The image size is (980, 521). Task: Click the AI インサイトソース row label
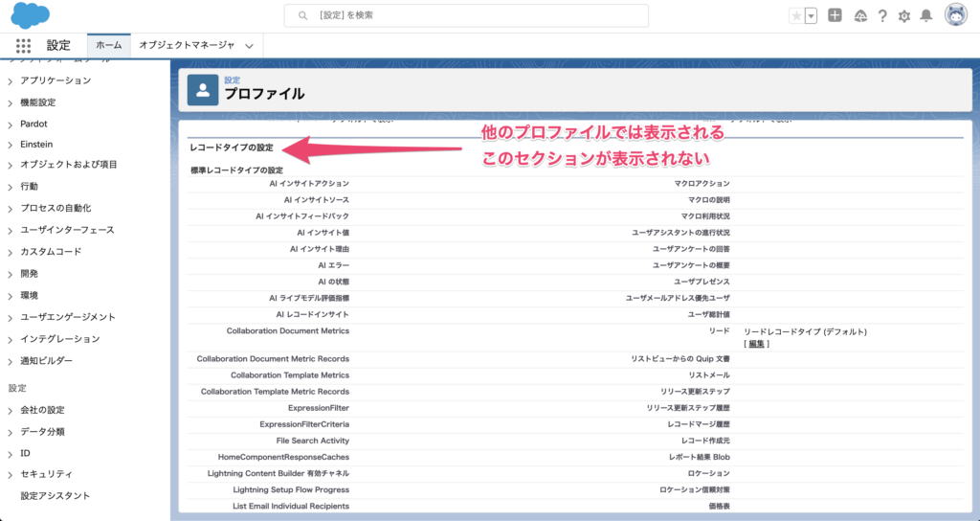point(316,200)
